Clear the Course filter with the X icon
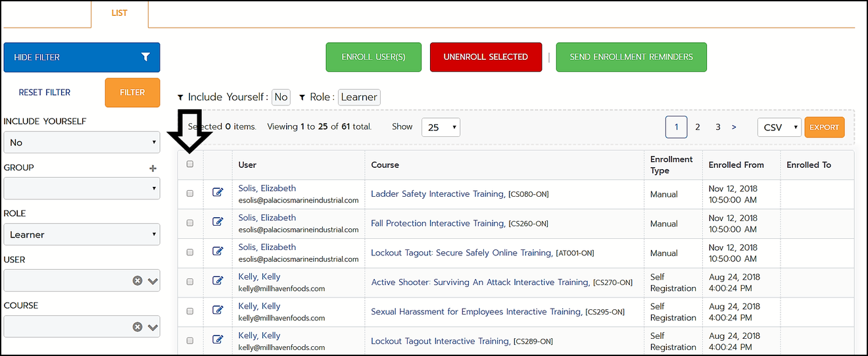Image resolution: width=868 pixels, height=356 pixels. pyautogui.click(x=137, y=327)
